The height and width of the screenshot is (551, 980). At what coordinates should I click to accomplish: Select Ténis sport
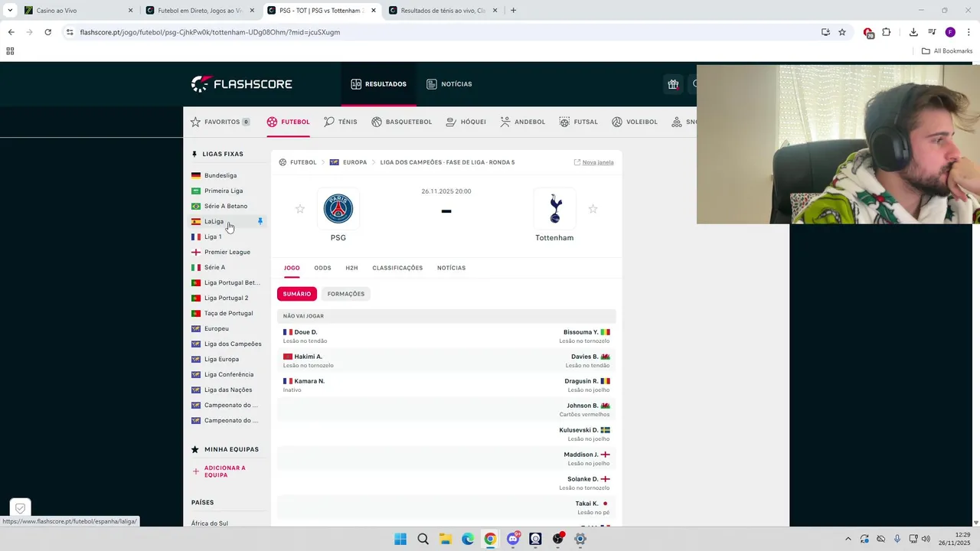[341, 122]
